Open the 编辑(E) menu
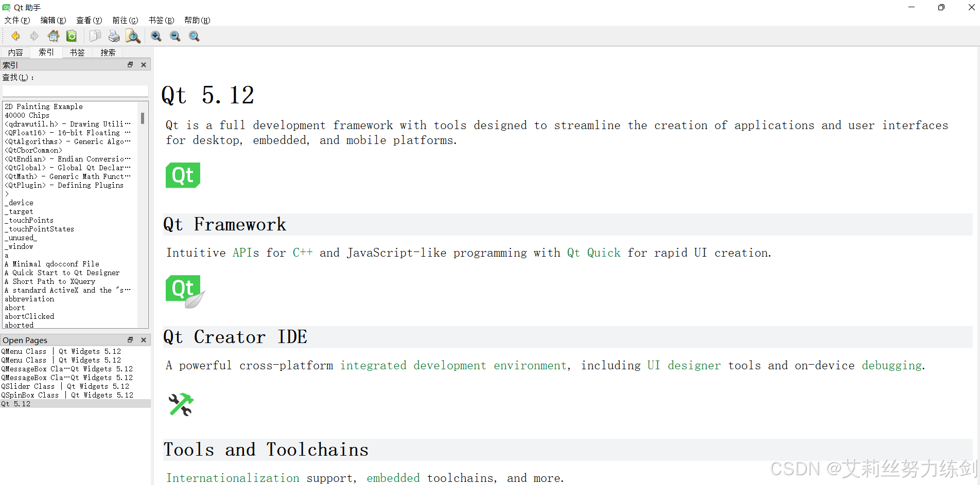 click(53, 20)
